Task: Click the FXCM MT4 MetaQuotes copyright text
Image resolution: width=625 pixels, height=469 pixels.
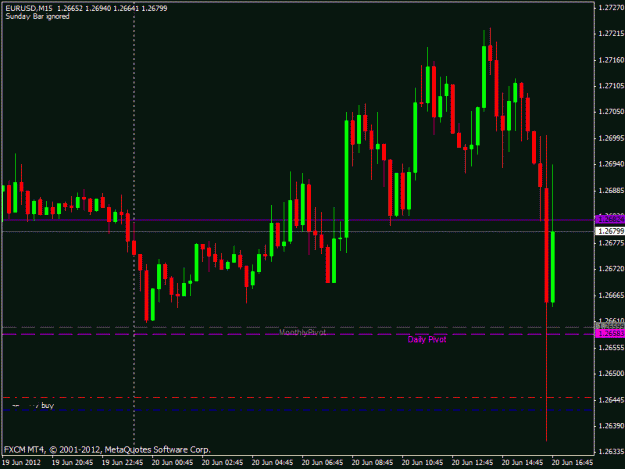Action: point(107,449)
